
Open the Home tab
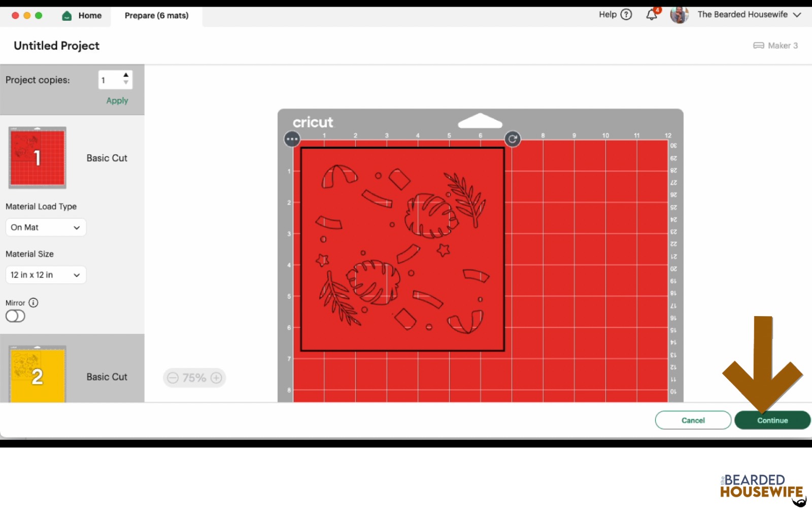[x=82, y=16]
